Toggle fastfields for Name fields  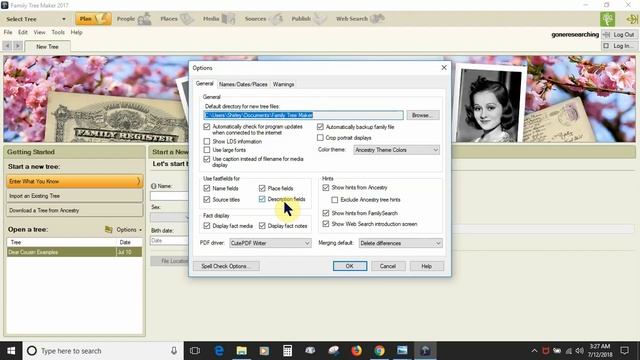[207, 188]
